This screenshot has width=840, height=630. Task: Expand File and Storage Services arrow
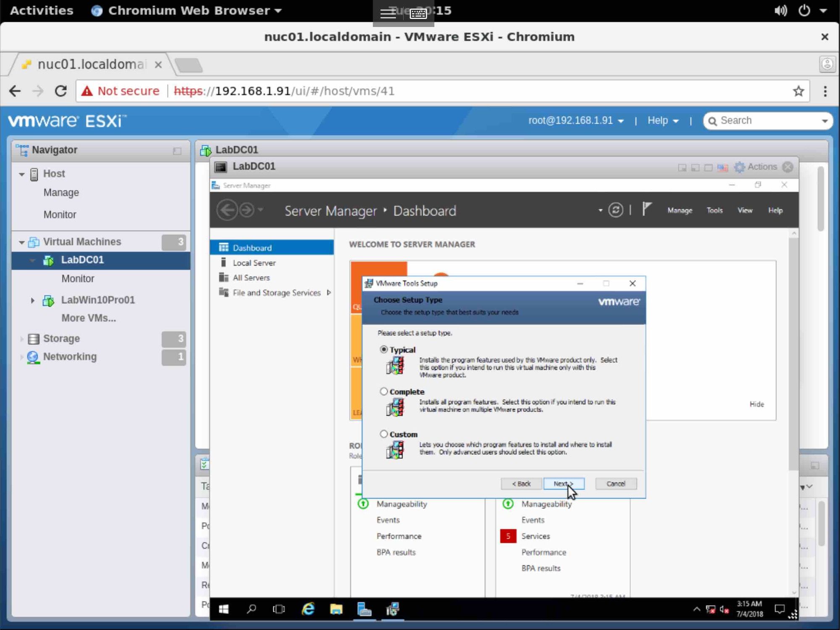pos(328,293)
